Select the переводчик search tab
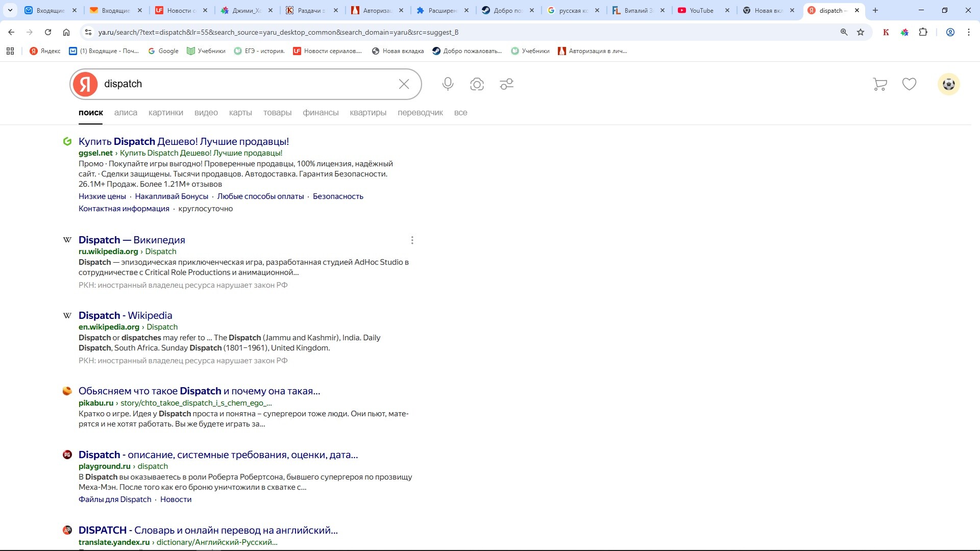This screenshot has width=980, height=551. (420, 113)
